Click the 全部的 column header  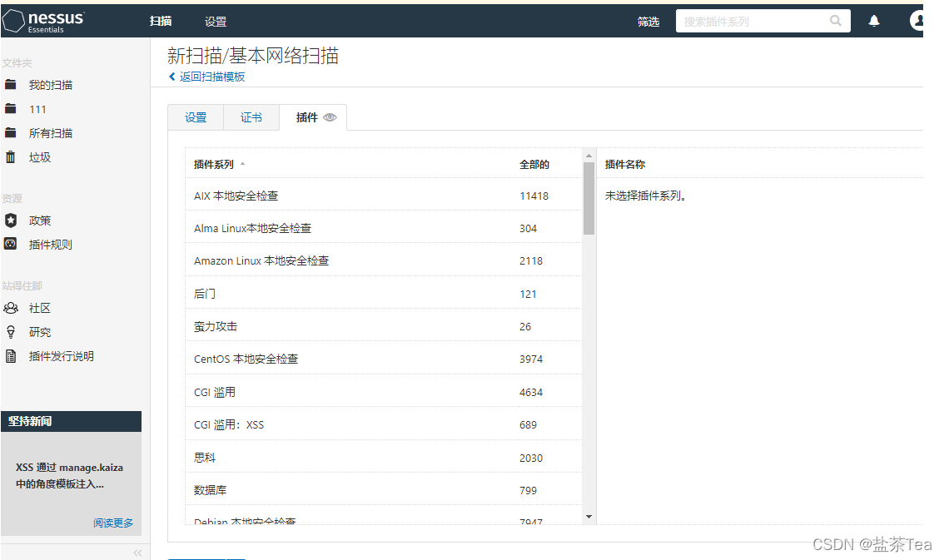point(534,164)
